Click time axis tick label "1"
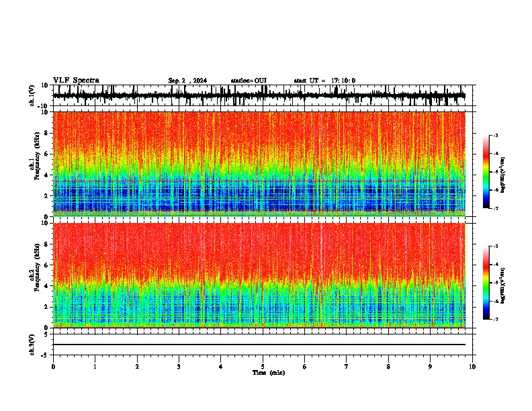Screen dimensions: 532x411 coord(95,367)
